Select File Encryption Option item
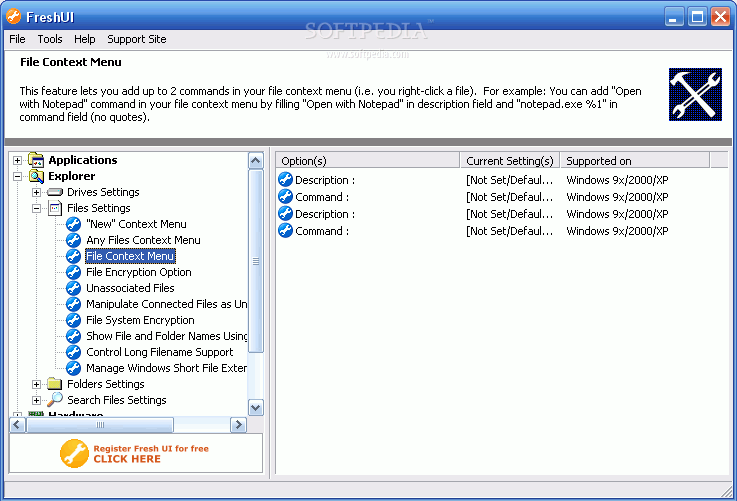This screenshot has height=501, width=737. point(139,272)
